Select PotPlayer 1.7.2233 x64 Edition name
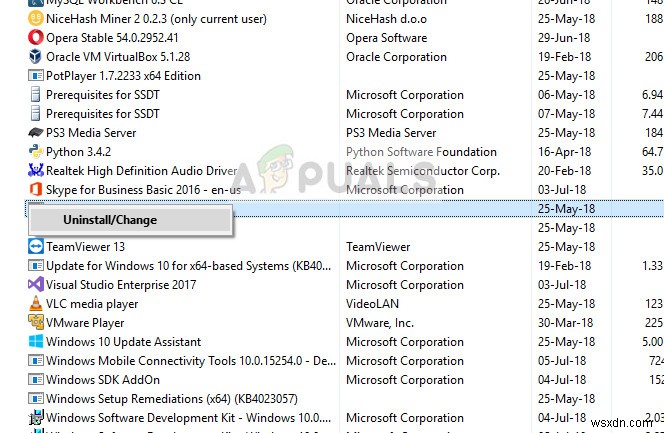This screenshot has width=664, height=433. (123, 76)
